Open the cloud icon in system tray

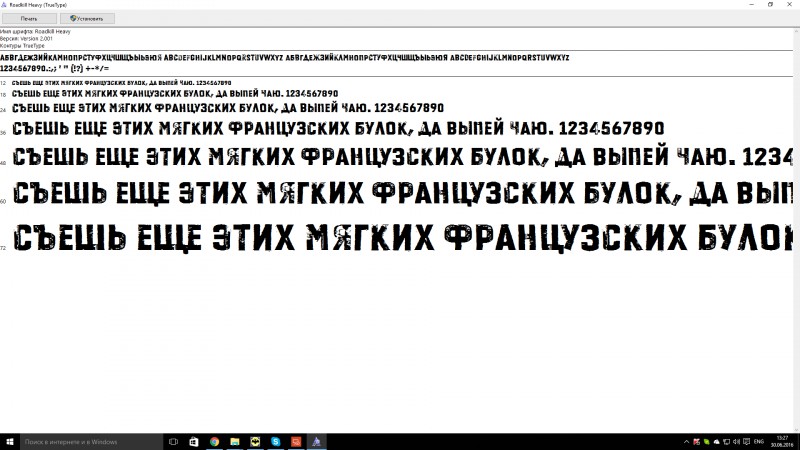coord(716,442)
